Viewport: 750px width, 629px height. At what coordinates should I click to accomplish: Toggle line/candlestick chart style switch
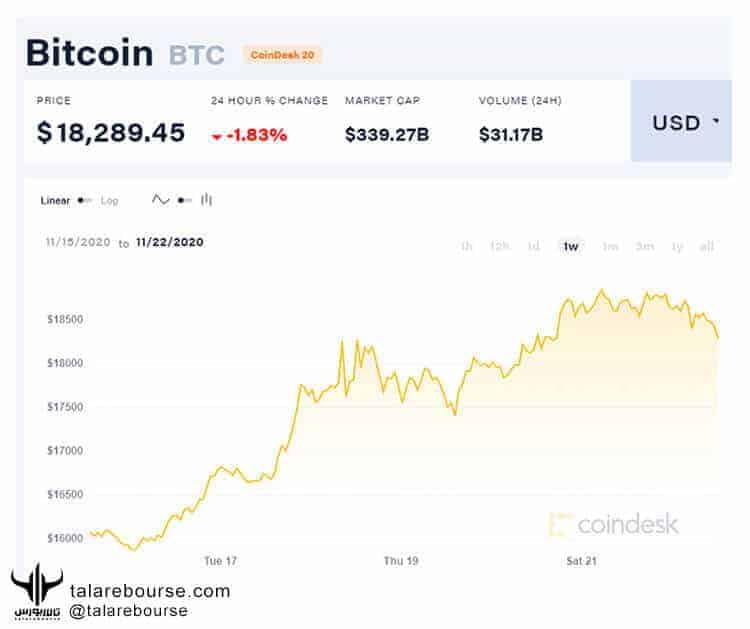[x=183, y=201]
